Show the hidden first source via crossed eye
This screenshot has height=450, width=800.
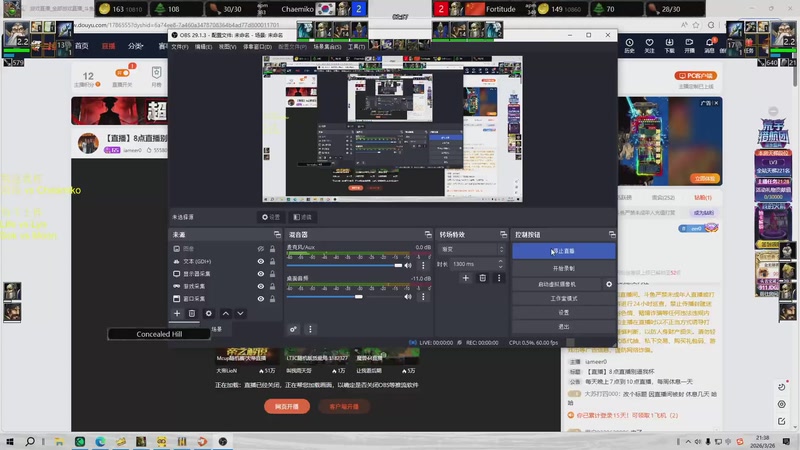pos(261,249)
